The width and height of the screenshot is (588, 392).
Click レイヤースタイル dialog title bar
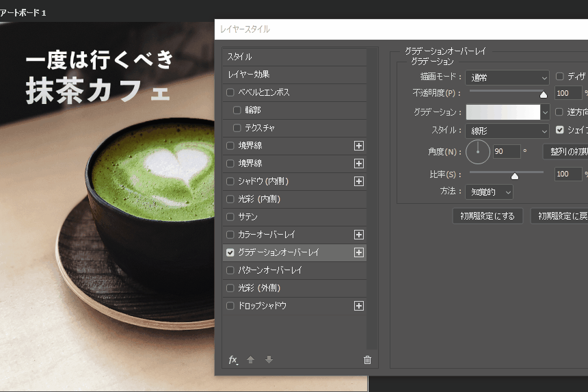click(x=401, y=29)
